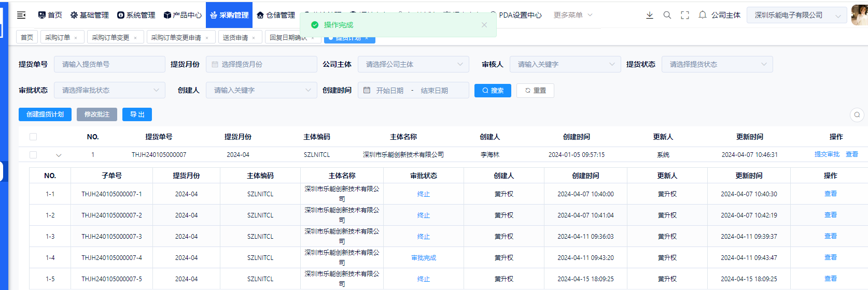Click 查看 for sub-order THJH240105000007-1
Screen dimensions: 868x290
click(831, 194)
